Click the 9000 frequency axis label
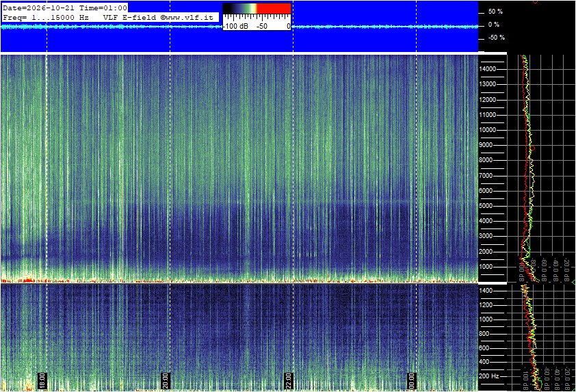Viewport: 576px width, 392px height. coord(486,145)
